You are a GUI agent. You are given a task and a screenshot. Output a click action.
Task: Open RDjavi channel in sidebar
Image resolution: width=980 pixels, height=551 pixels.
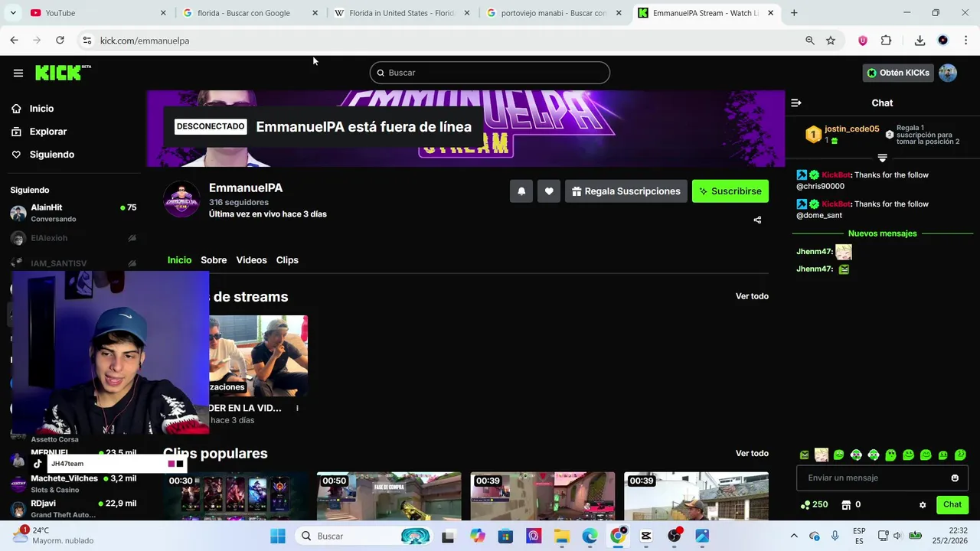click(x=73, y=508)
